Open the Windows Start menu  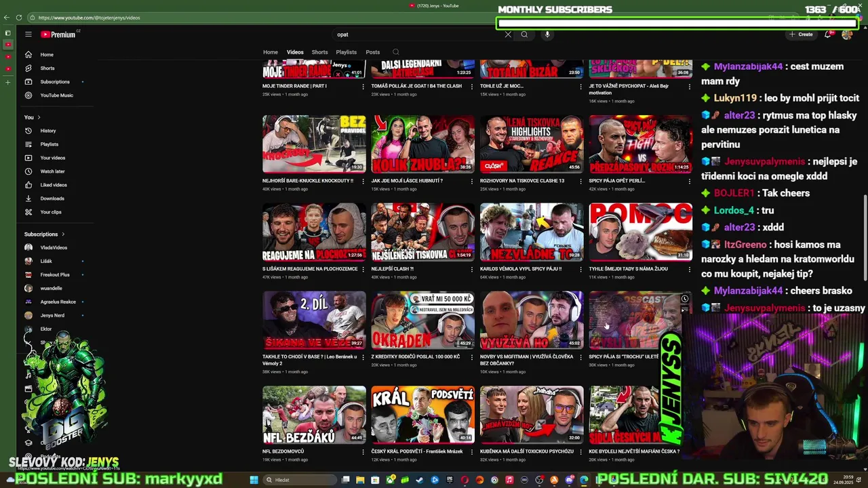[254, 480]
